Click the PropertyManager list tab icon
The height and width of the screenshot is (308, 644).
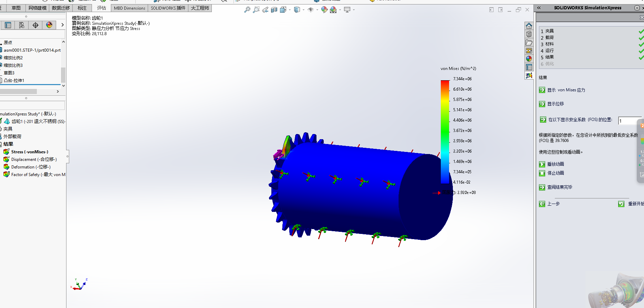pos(8,25)
